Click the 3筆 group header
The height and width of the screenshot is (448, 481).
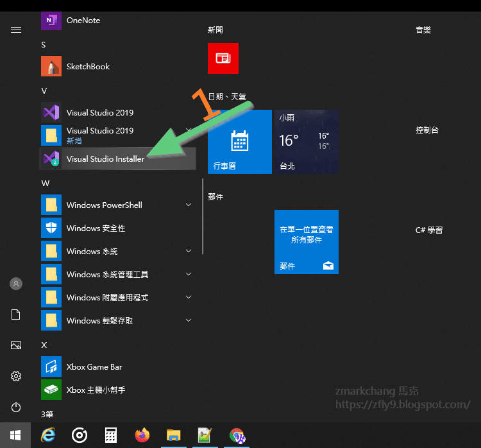point(47,414)
